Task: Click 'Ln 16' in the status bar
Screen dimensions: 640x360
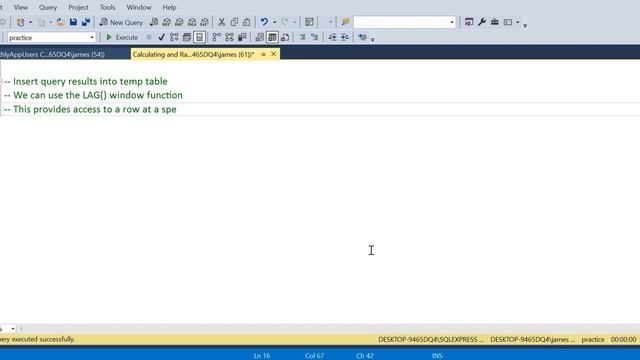Action: pos(262,356)
